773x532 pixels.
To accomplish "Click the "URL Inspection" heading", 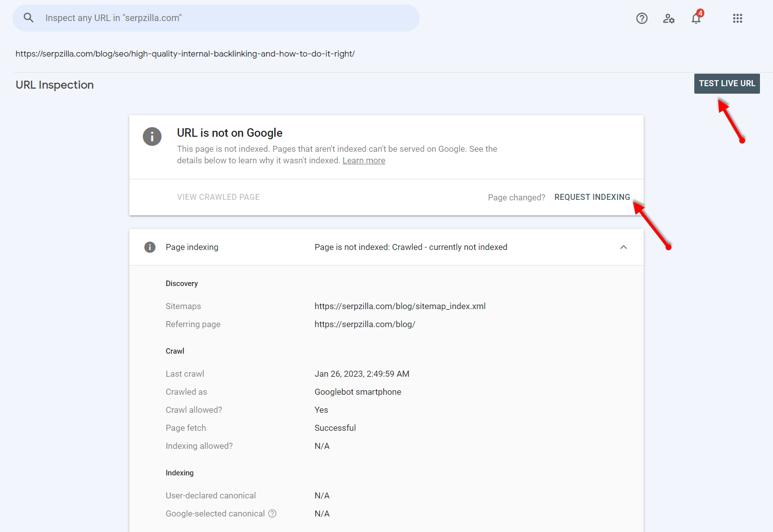I will tap(55, 85).
